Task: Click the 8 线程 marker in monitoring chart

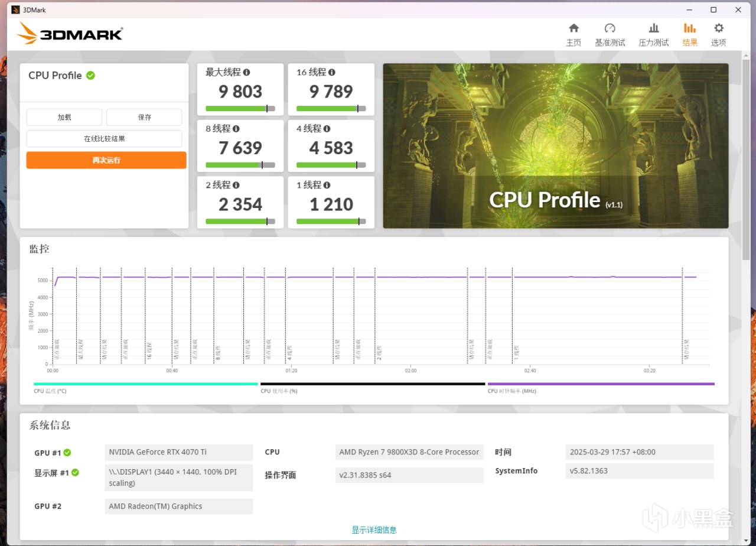Action: coord(218,353)
